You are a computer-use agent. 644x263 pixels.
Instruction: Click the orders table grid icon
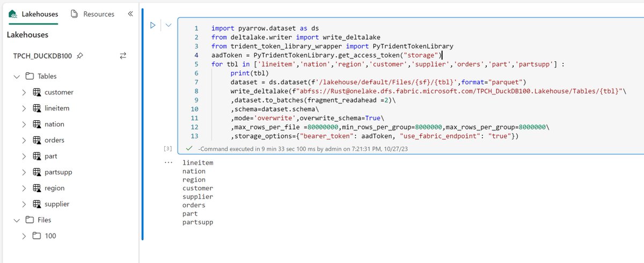coord(37,140)
